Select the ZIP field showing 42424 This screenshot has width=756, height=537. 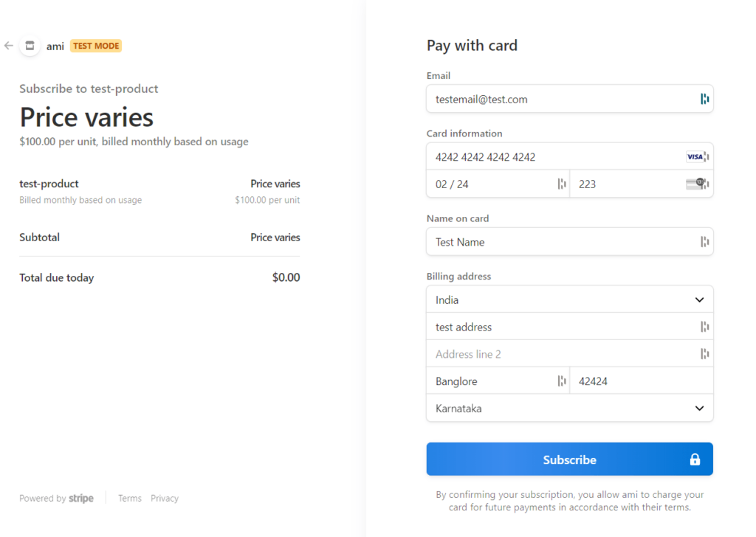tap(641, 381)
